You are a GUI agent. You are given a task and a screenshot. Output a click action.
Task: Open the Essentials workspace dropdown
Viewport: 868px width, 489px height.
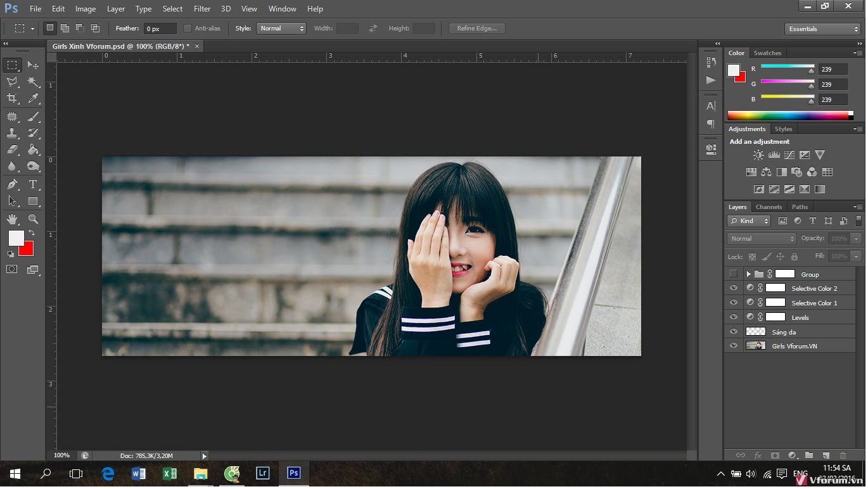(822, 29)
